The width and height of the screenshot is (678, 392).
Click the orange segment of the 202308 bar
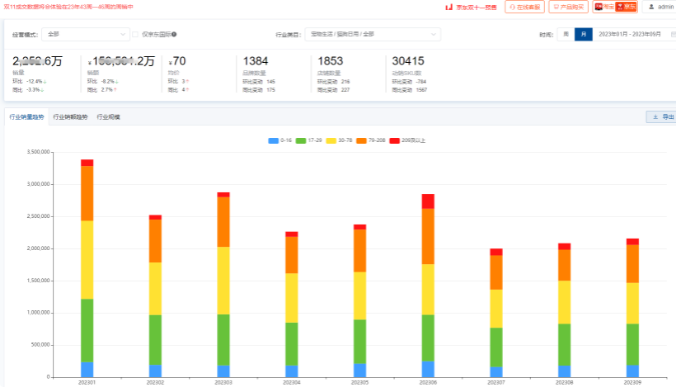[x=564, y=265]
